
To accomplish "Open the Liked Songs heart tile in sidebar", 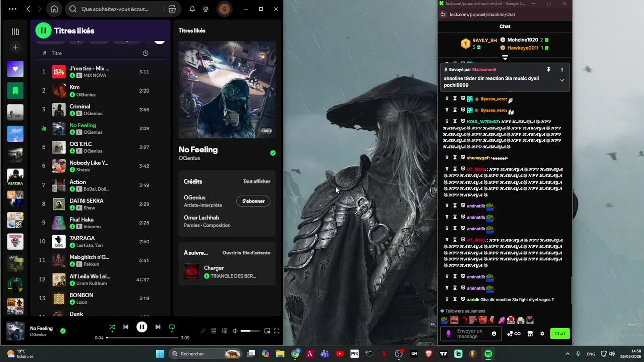I will coord(15,69).
